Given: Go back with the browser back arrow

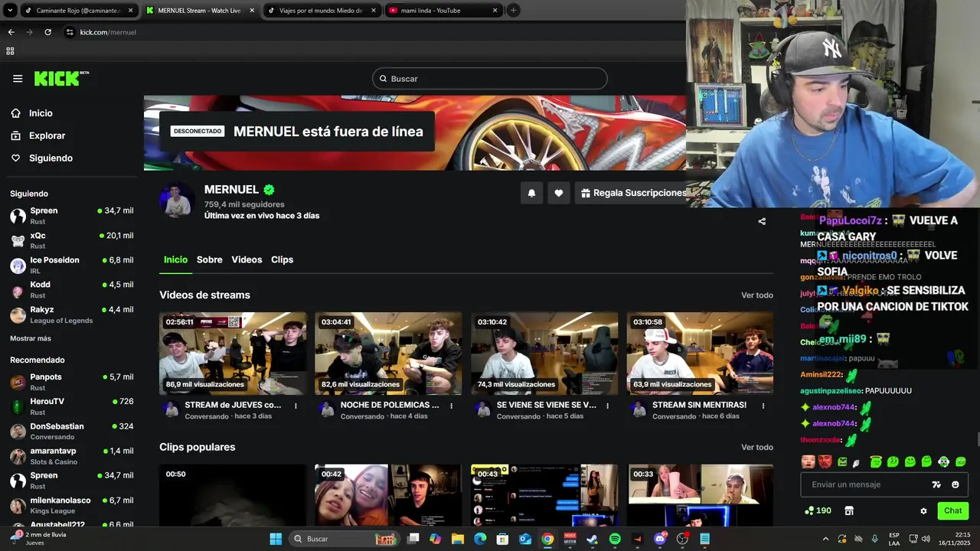Looking at the screenshot, I should (x=11, y=32).
